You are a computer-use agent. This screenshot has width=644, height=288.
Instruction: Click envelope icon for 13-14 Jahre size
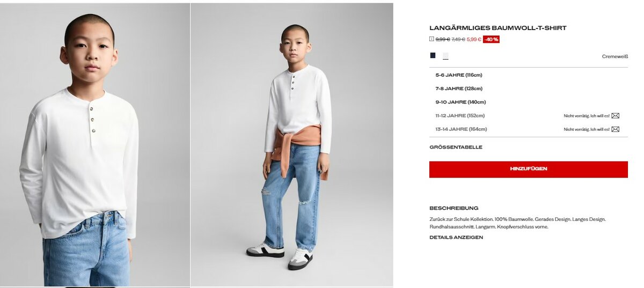[x=616, y=129]
